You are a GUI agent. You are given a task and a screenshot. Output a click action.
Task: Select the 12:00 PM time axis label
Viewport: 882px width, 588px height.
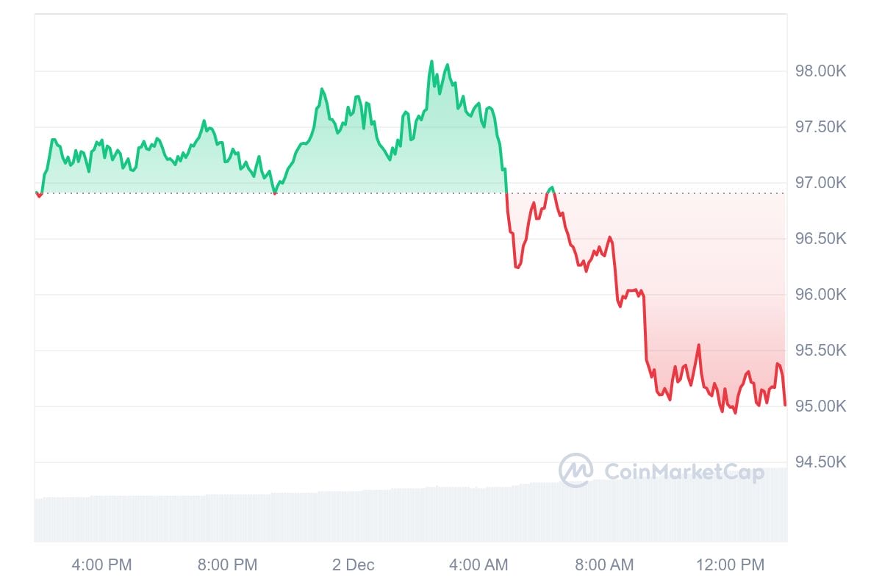pos(730,565)
